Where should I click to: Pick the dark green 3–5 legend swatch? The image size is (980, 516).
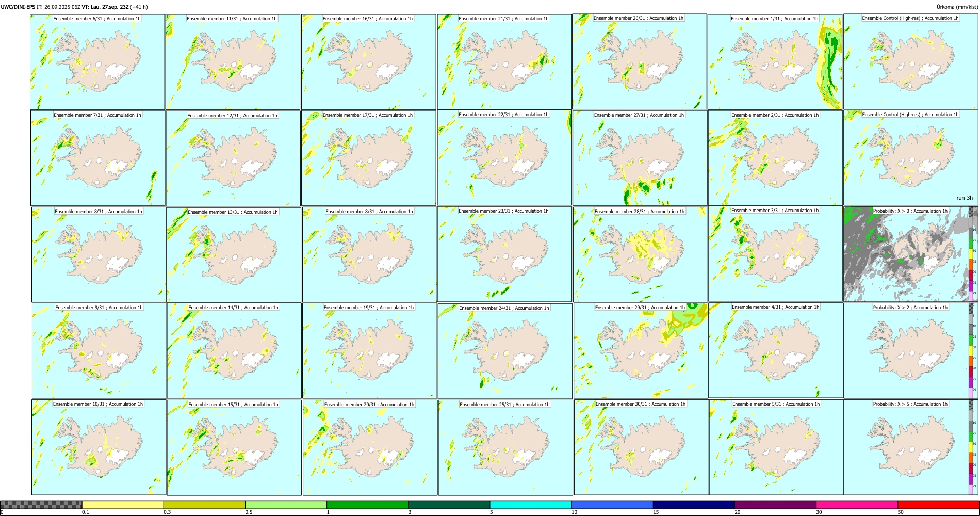pyautogui.click(x=449, y=505)
